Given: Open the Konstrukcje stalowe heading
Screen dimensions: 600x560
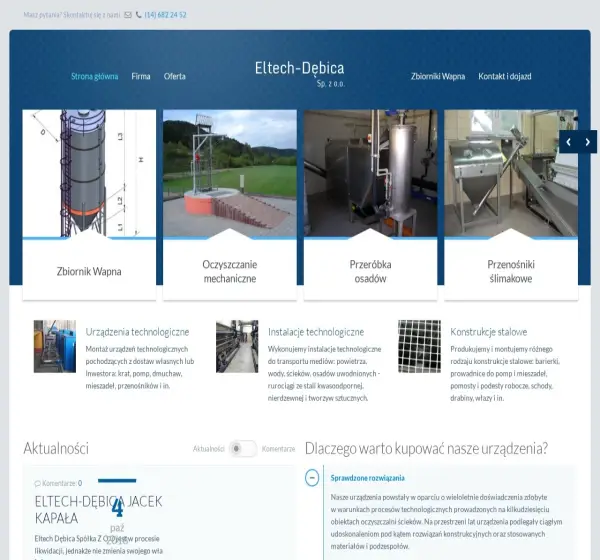Looking at the screenshot, I should 489,332.
